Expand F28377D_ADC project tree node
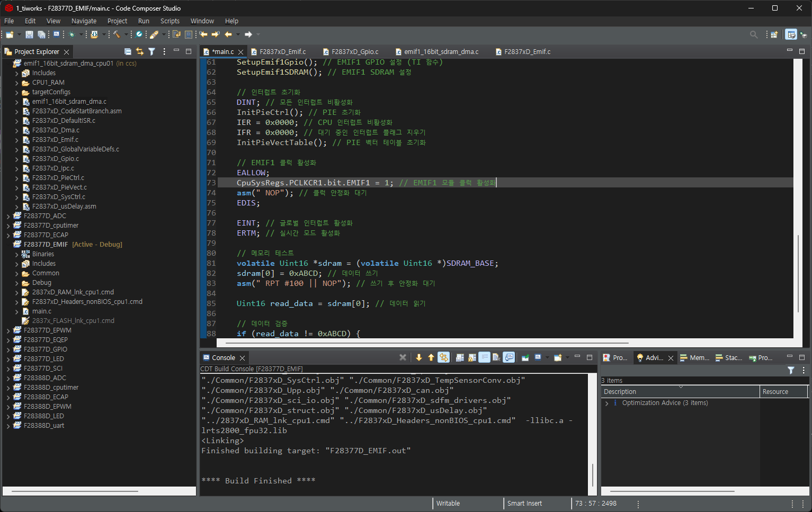 [8, 216]
